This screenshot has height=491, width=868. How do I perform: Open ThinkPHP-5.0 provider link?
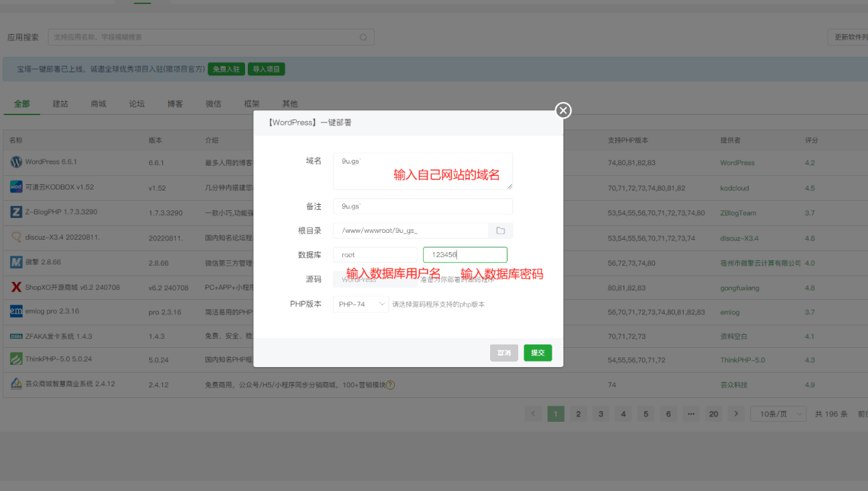[x=743, y=360]
